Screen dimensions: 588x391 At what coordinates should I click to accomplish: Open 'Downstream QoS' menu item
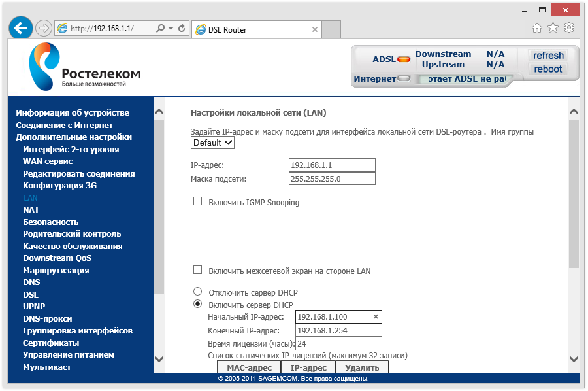pos(57,258)
